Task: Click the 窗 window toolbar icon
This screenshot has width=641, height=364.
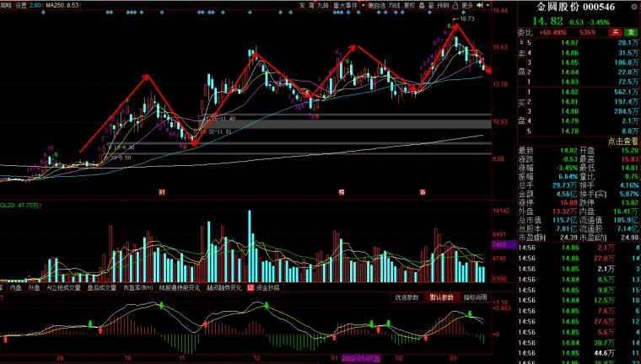Action: click(431, 5)
